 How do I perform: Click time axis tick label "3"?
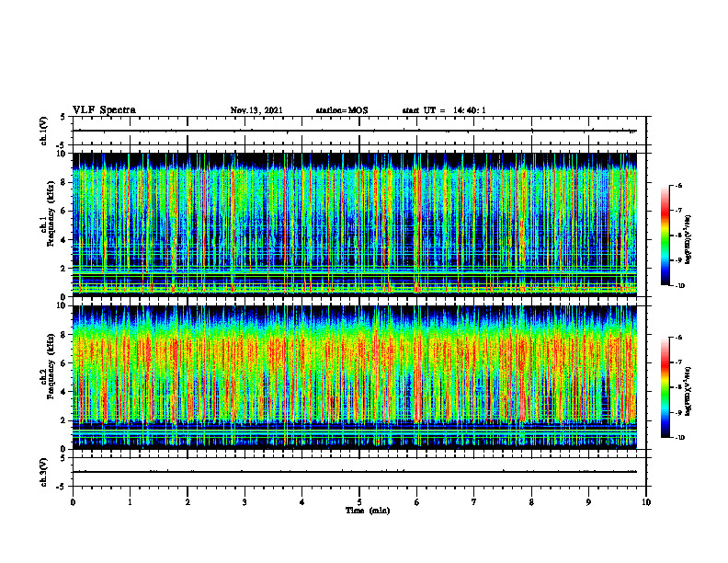(x=245, y=502)
